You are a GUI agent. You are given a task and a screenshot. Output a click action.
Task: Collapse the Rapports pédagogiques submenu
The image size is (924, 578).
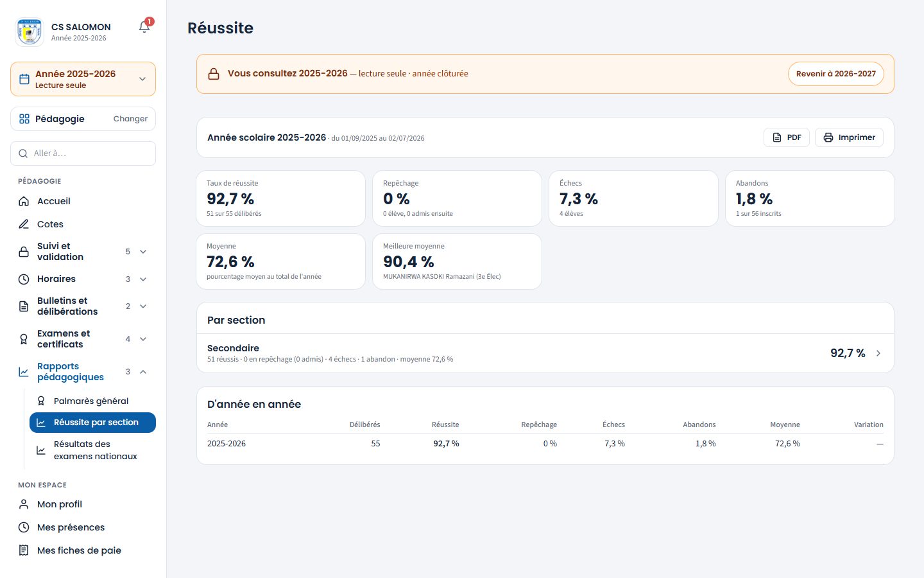pyautogui.click(x=143, y=372)
